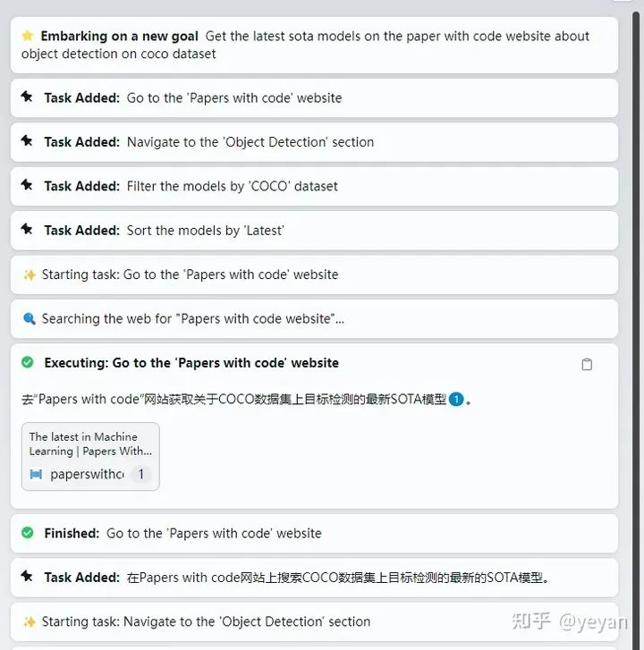Click the pin icon for 'Filter the models by COCO dataset'
Viewport: 644px width, 650px height.
[27, 185]
